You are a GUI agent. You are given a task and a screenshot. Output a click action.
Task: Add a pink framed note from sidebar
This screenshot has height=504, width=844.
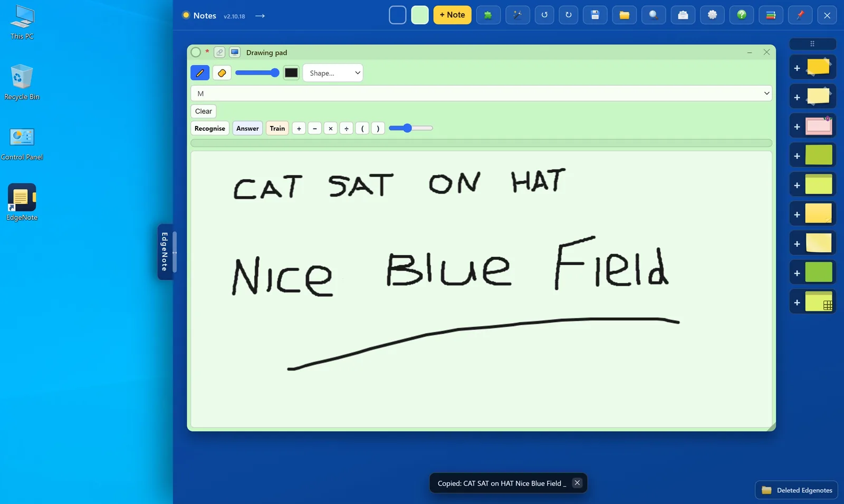(813, 127)
